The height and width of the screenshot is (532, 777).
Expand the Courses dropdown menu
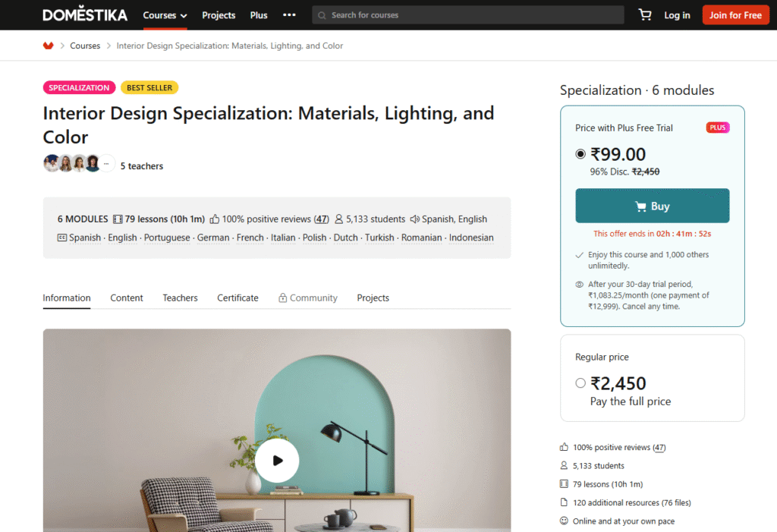pyautogui.click(x=165, y=15)
